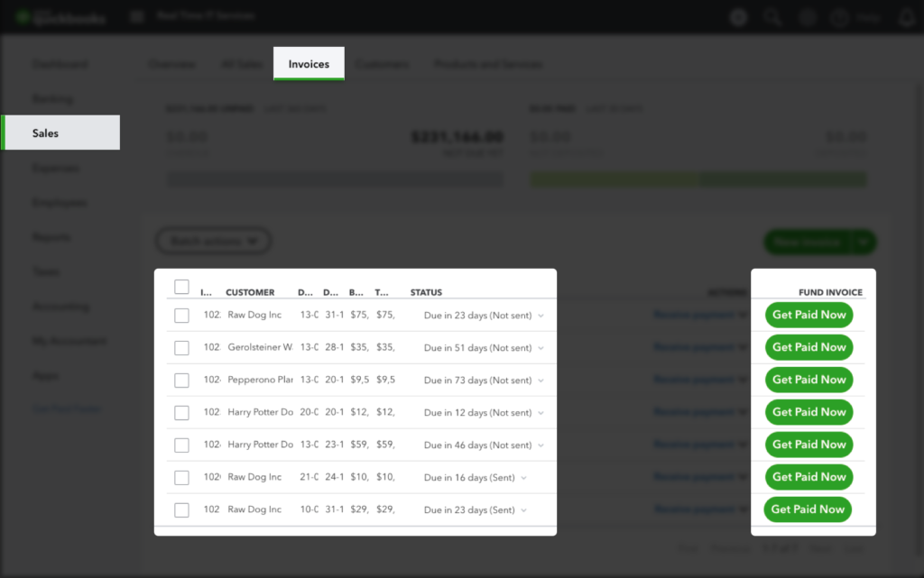The height and width of the screenshot is (578, 924).
Task: Click the QuickBooks logo at top left
Action: [60, 17]
